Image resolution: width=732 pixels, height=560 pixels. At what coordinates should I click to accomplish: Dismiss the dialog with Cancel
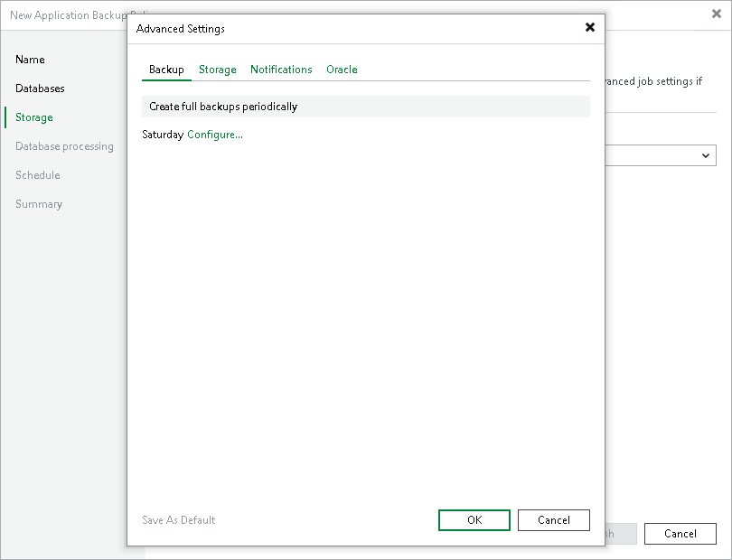pyautogui.click(x=553, y=519)
